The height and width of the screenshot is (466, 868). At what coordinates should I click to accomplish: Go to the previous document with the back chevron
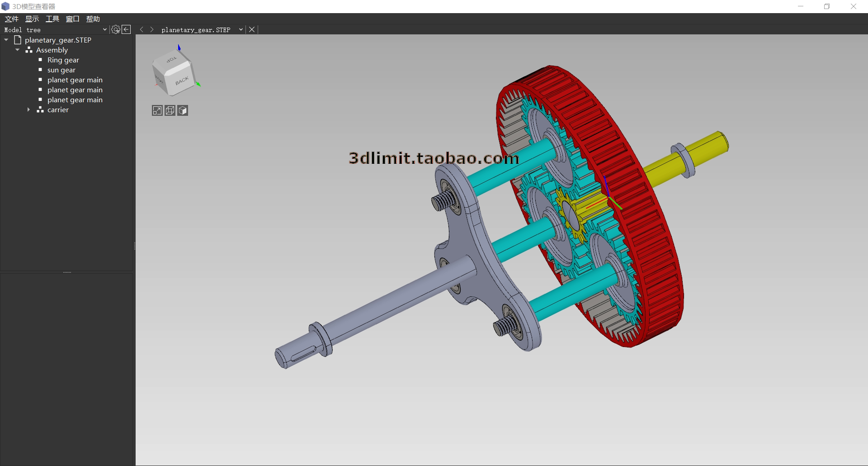142,29
